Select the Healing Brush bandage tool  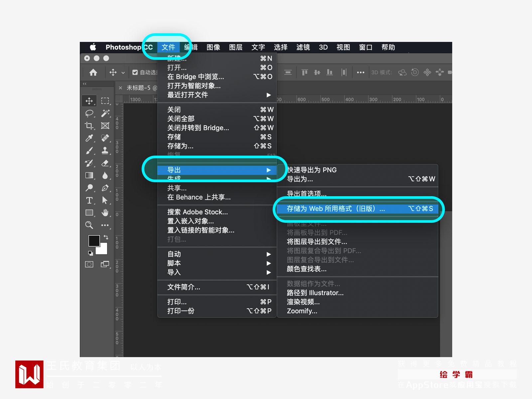(105, 138)
